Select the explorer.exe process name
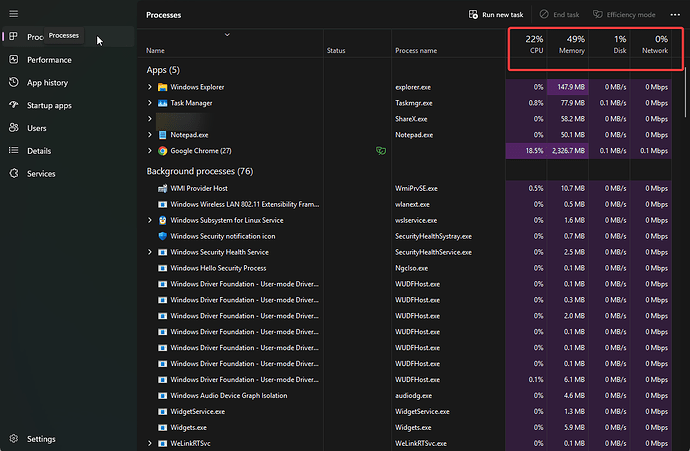 pos(413,87)
